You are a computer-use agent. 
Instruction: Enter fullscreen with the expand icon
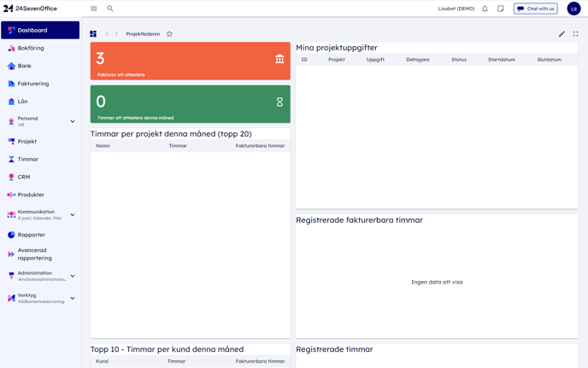click(x=576, y=34)
